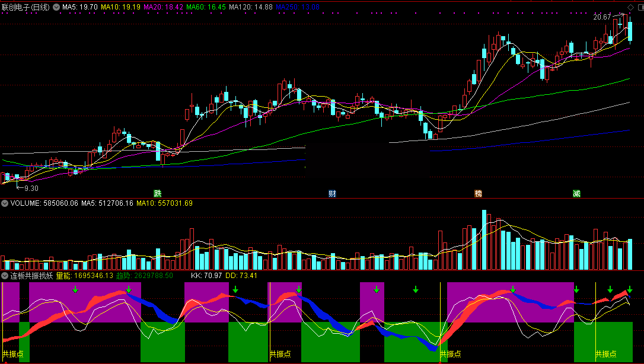The height and width of the screenshot is (364, 644).
Task: Select the MA5: 19.70 indicator label
Action: pos(80,7)
